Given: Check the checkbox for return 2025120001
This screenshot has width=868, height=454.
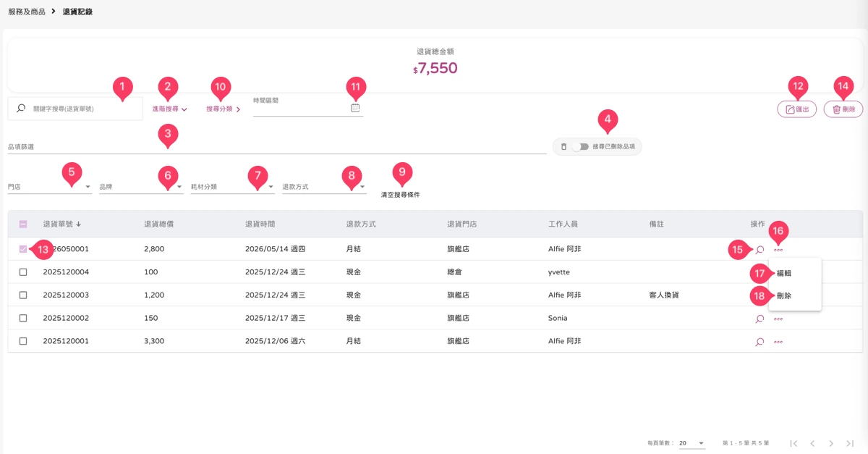Looking at the screenshot, I should 23,341.
